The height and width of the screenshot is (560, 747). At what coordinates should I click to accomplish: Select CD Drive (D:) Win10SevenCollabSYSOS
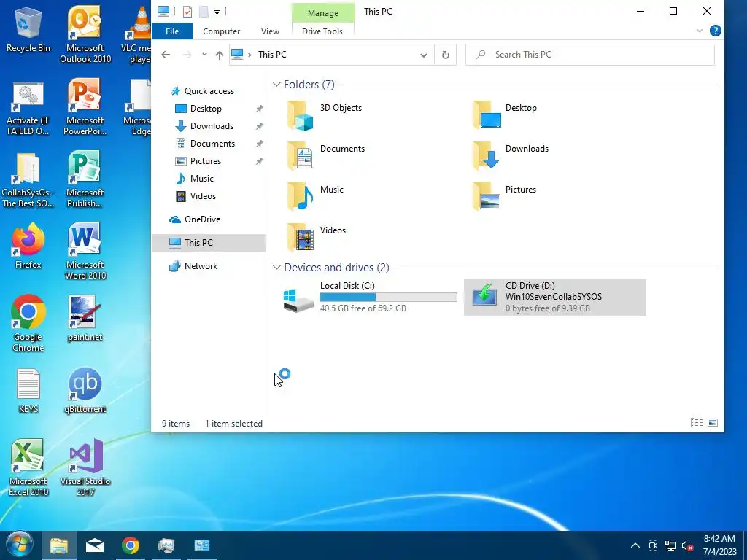tap(555, 297)
